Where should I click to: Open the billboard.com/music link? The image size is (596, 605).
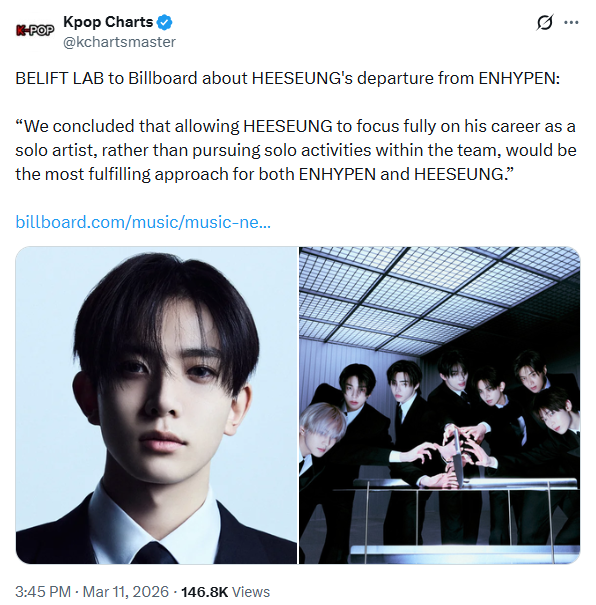143,222
